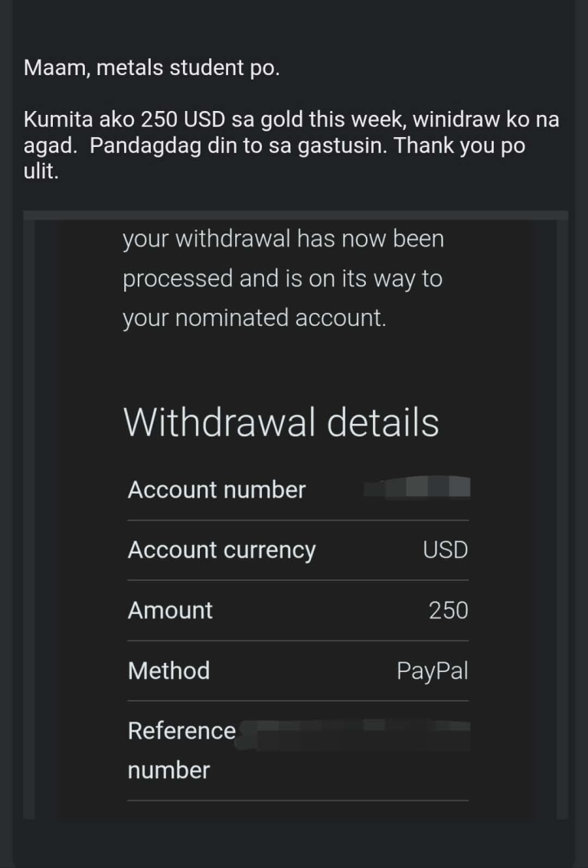This screenshot has height=868, width=588.
Task: Select the "Account currency" row label
Action: coord(221,550)
